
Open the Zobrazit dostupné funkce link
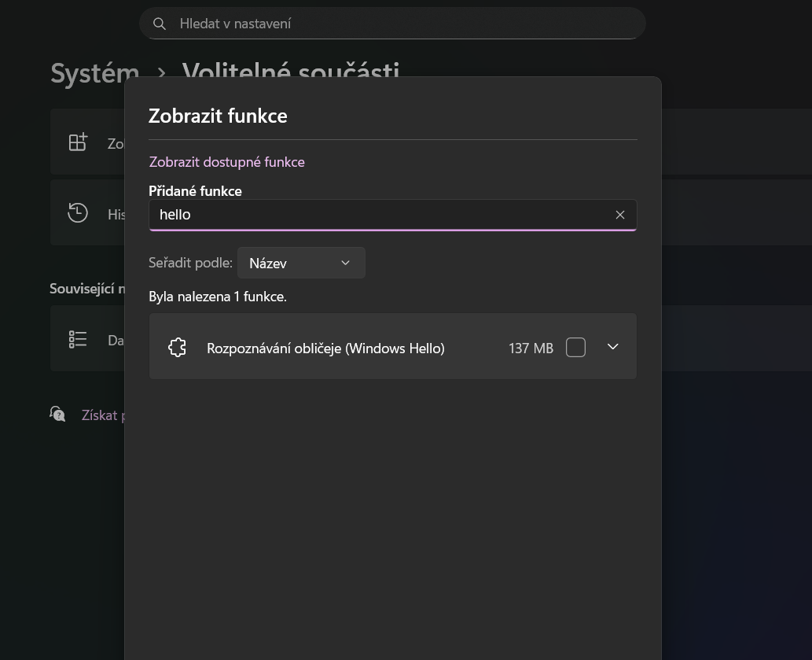click(x=226, y=162)
